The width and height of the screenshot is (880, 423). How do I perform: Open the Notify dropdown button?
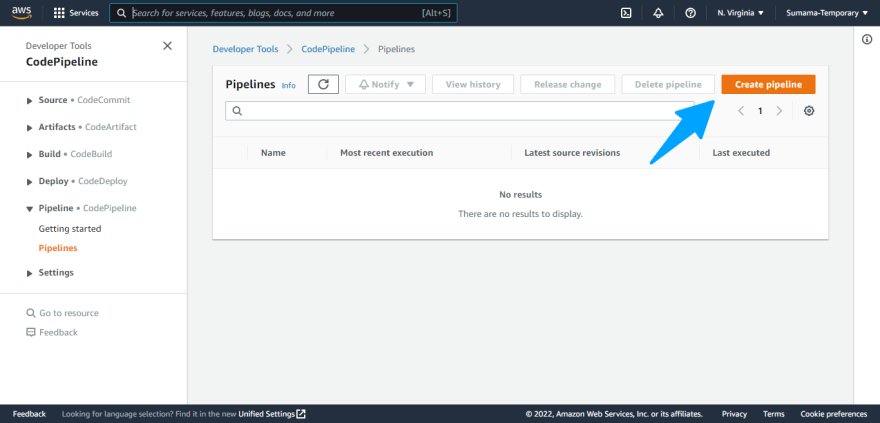386,85
